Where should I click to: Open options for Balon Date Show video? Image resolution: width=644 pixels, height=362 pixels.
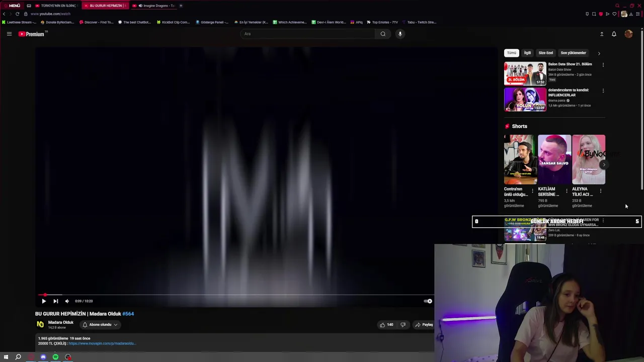point(603,64)
